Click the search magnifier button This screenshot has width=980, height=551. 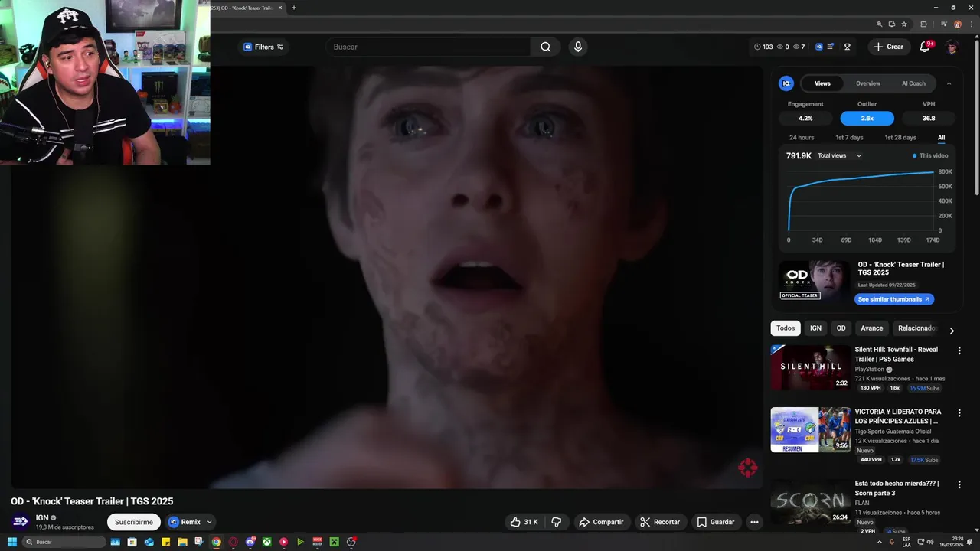(545, 47)
